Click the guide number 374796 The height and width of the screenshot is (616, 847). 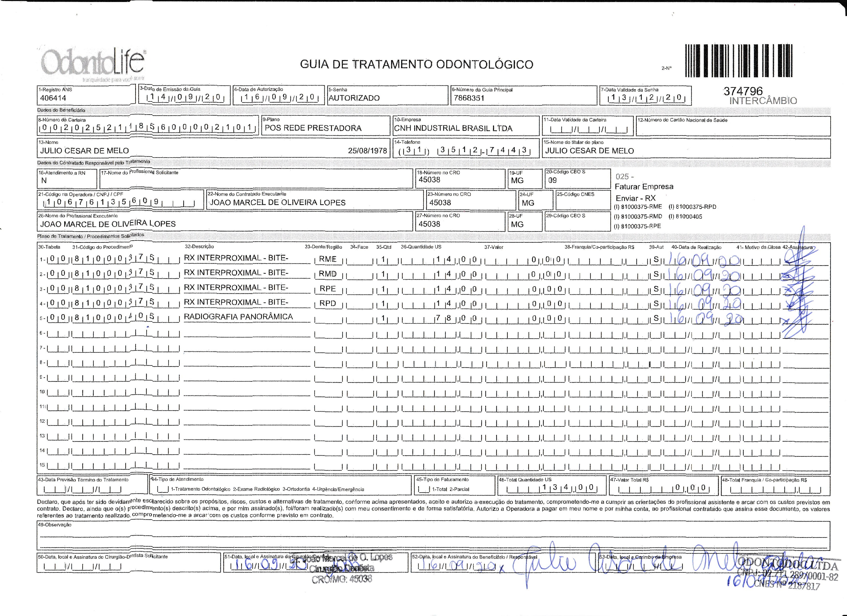(743, 91)
